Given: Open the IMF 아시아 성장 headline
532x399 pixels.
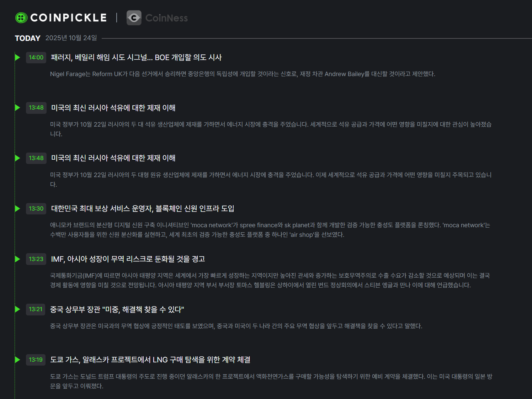Looking at the screenshot, I should tap(128, 259).
